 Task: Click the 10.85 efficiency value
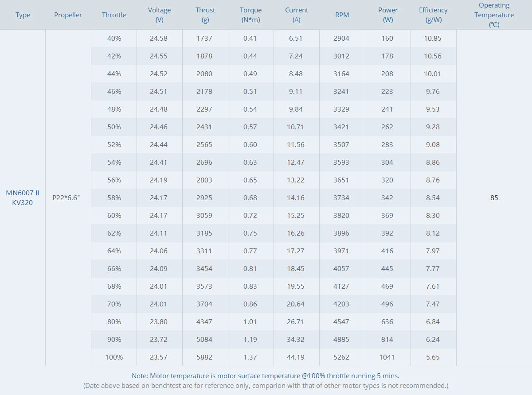tap(433, 39)
